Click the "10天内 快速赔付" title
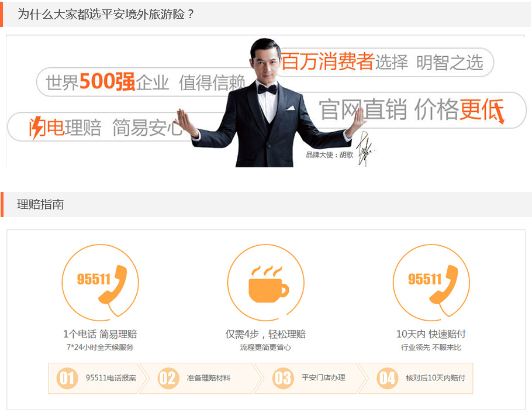 (x=431, y=334)
